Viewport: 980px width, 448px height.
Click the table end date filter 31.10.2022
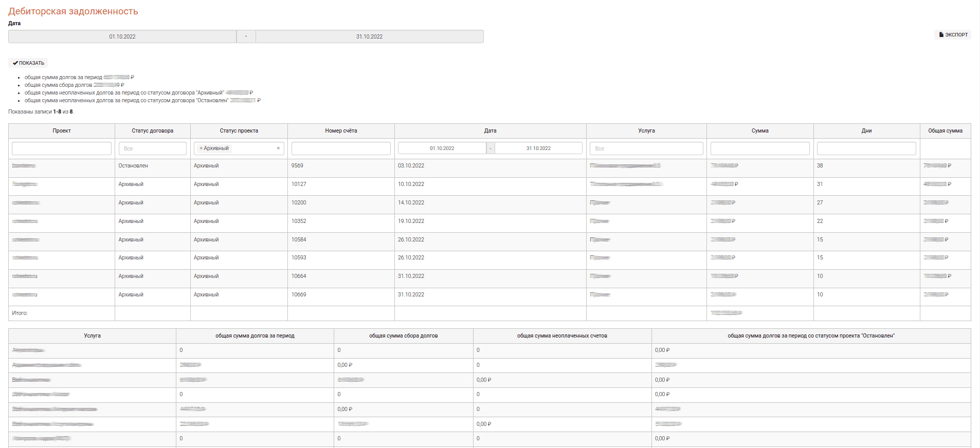[538, 148]
